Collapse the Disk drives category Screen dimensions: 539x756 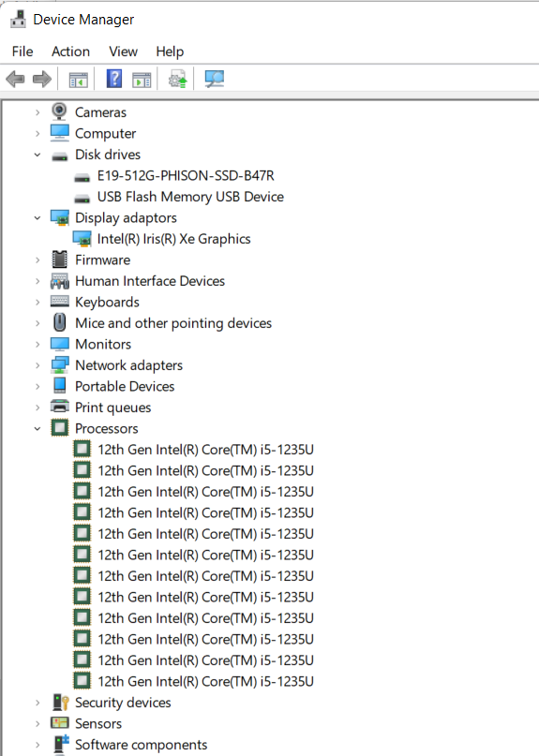click(37, 155)
